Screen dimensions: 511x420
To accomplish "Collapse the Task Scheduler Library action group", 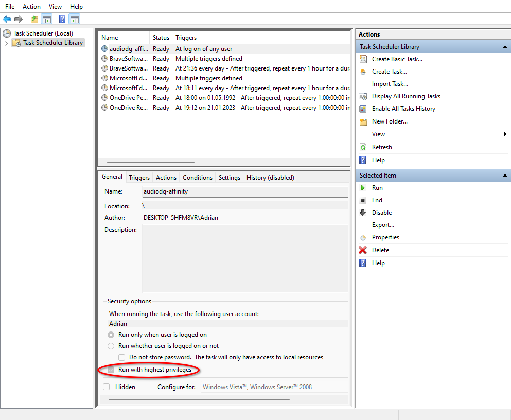I will point(505,46).
